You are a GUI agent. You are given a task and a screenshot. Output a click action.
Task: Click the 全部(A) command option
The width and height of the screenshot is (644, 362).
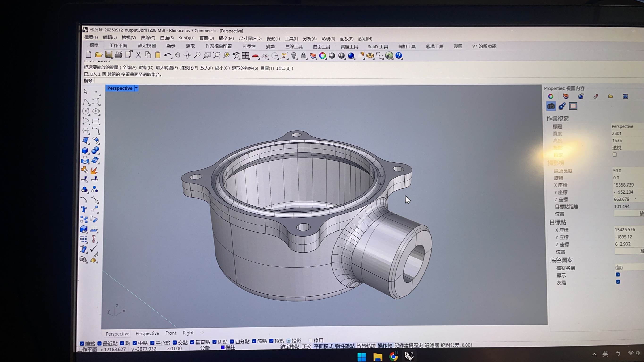[x=129, y=67]
